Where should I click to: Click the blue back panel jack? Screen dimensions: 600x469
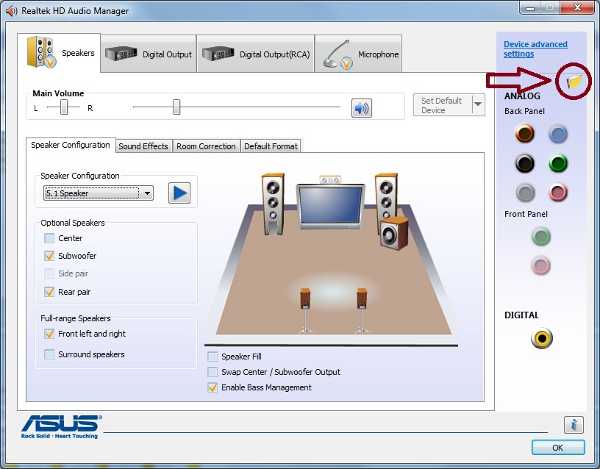click(558, 134)
